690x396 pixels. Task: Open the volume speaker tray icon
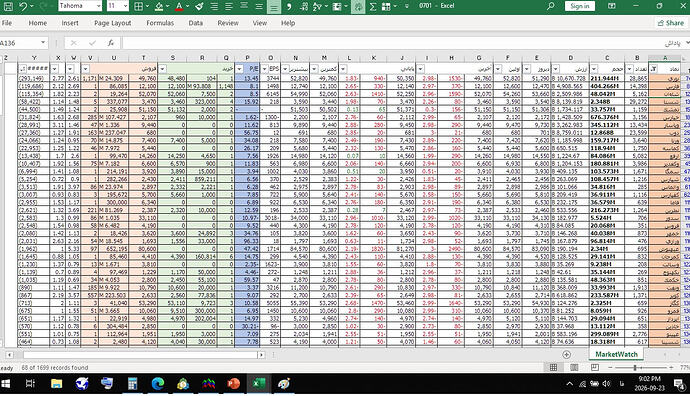click(x=606, y=384)
